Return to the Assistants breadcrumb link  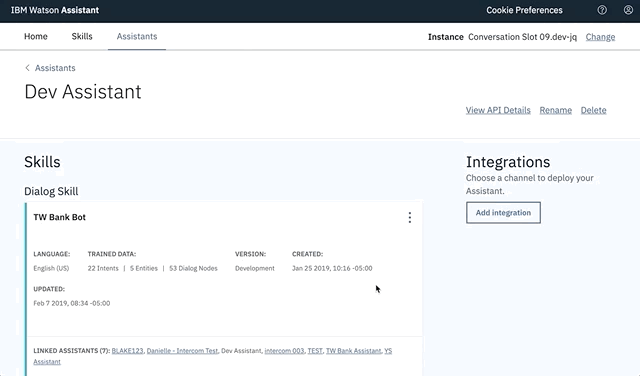coord(55,68)
